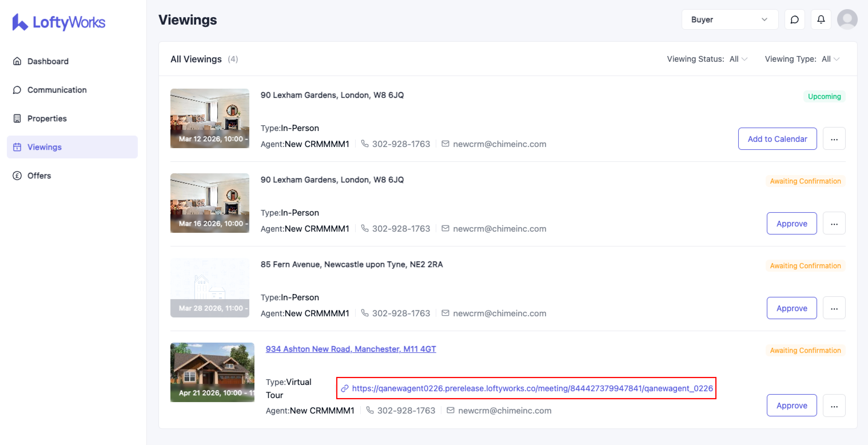Go to Dashboard in the sidebar
The height and width of the screenshot is (445, 868).
coord(48,61)
